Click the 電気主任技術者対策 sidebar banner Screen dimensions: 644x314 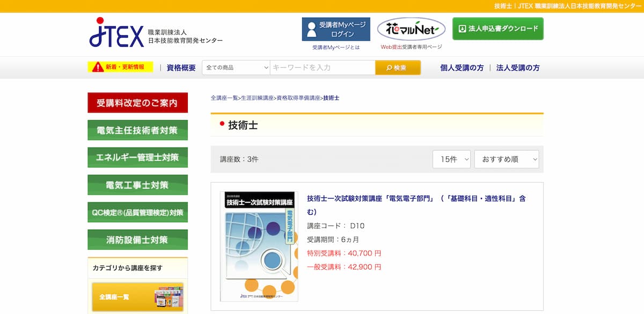pyautogui.click(x=137, y=130)
